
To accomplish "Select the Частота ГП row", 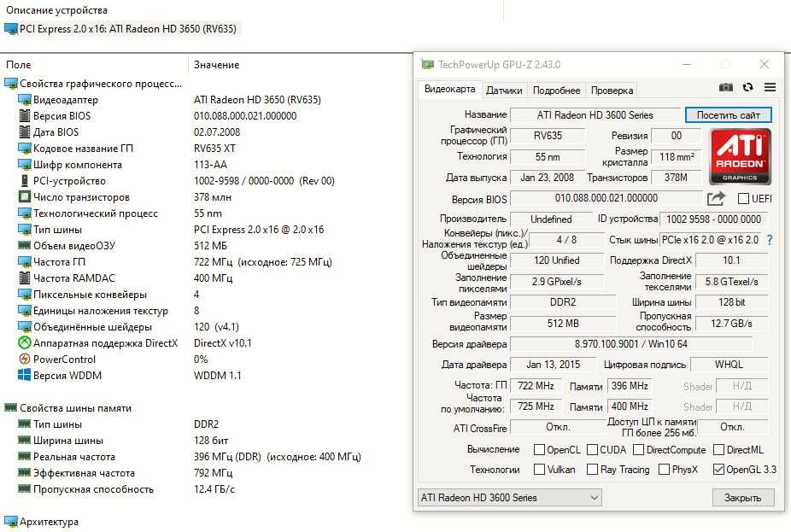I will 59,261.
